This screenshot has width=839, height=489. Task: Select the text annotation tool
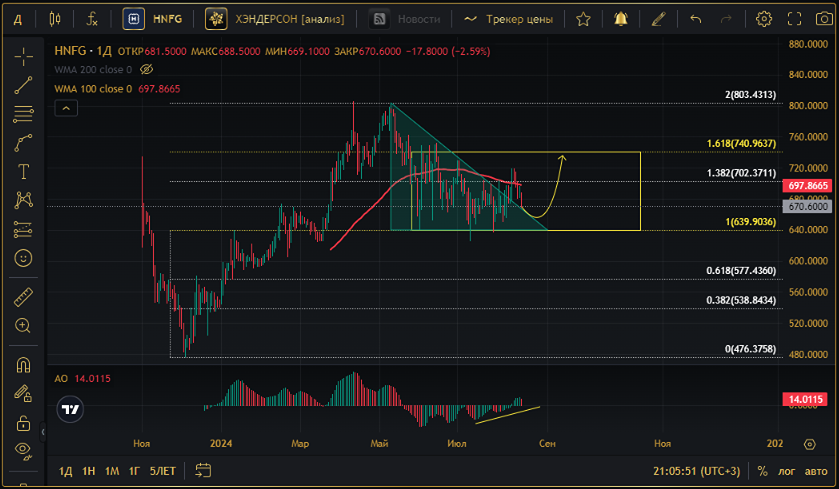(23, 172)
